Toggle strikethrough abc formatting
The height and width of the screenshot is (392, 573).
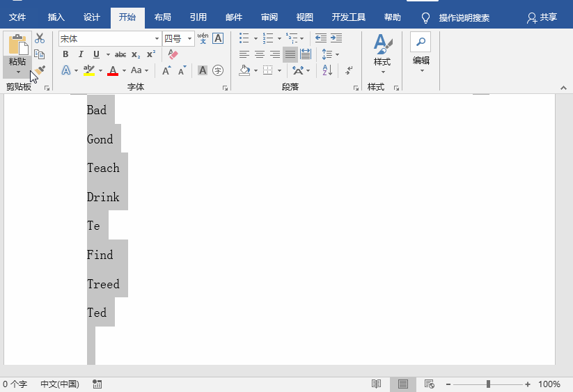(120, 54)
